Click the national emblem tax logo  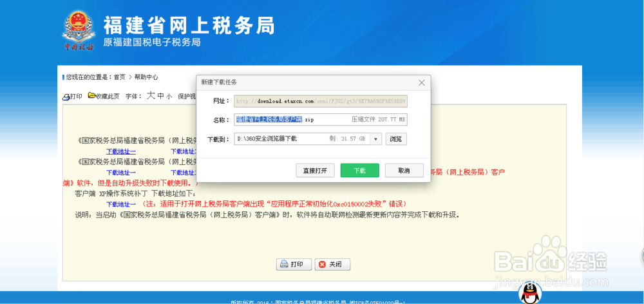point(79,32)
